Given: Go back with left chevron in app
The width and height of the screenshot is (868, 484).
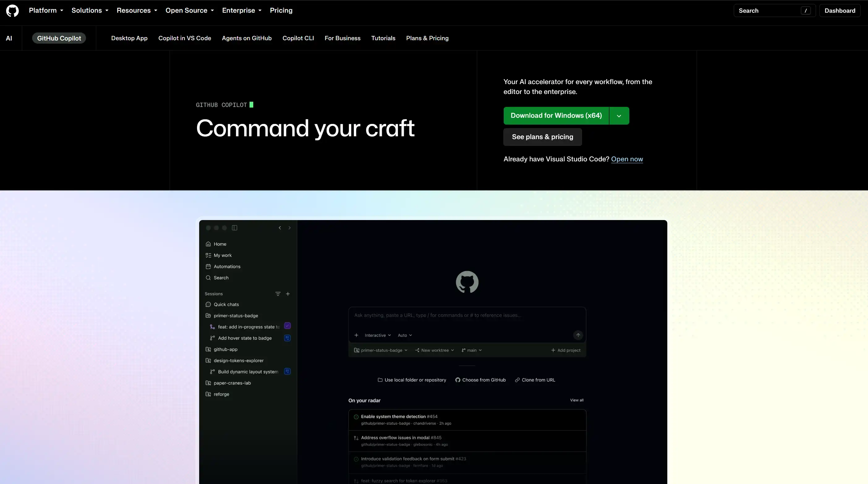Looking at the screenshot, I should tap(280, 228).
